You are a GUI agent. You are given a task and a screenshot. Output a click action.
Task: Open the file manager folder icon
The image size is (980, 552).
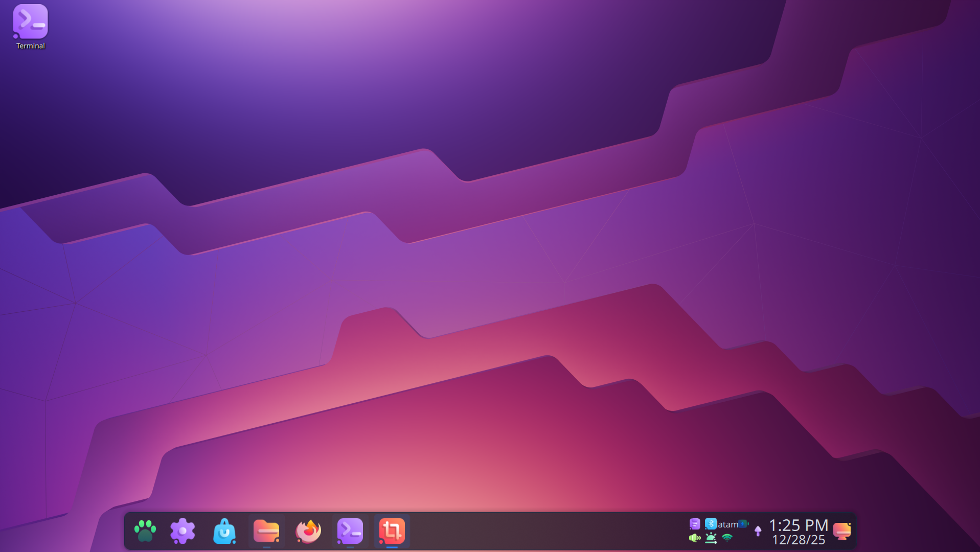(266, 532)
